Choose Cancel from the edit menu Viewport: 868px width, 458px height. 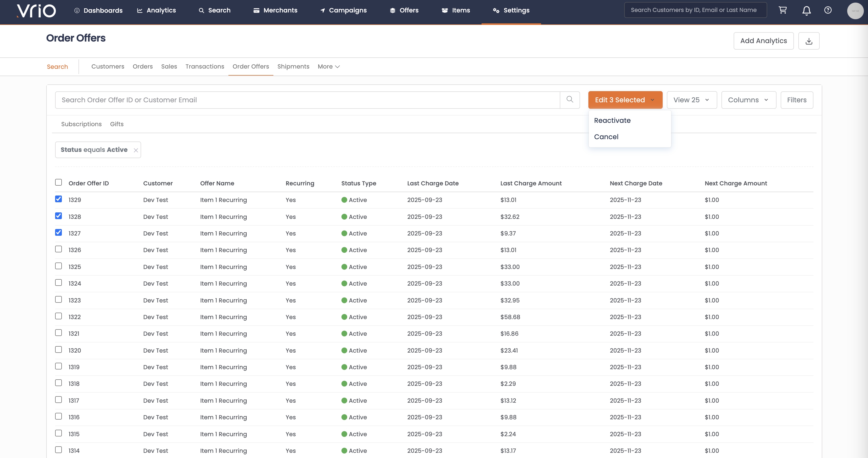[x=606, y=137]
